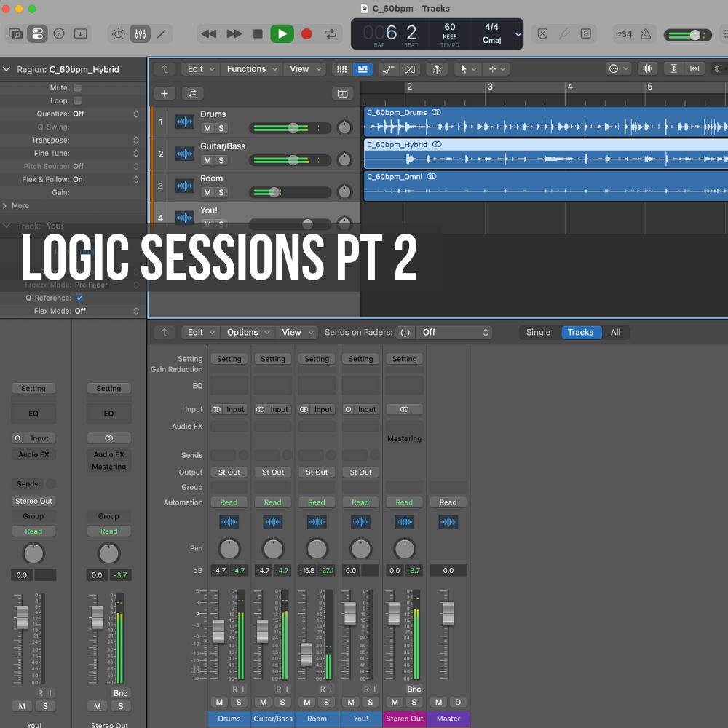The image size is (728, 728).
Task: Open the Flex Mode Off popup
Action: (107, 311)
